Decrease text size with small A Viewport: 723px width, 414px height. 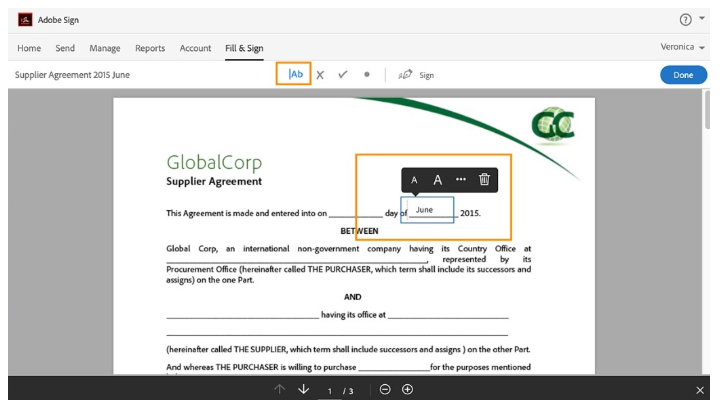pyautogui.click(x=415, y=180)
